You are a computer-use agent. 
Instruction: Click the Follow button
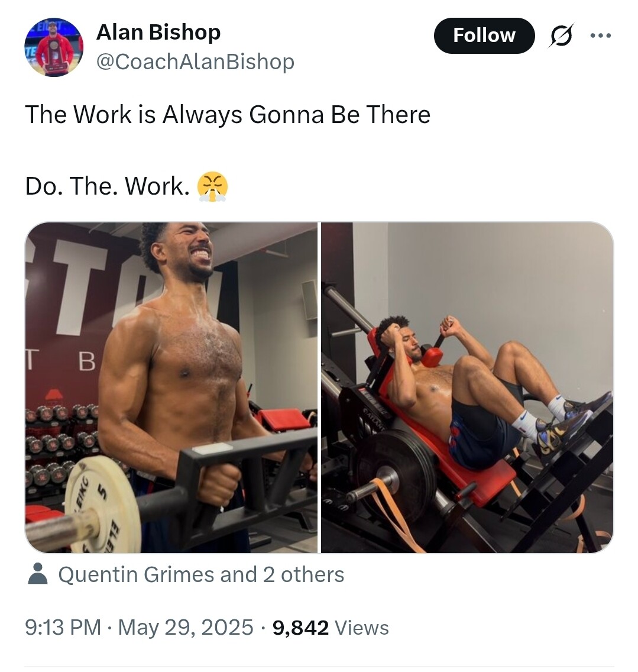pyautogui.click(x=484, y=35)
